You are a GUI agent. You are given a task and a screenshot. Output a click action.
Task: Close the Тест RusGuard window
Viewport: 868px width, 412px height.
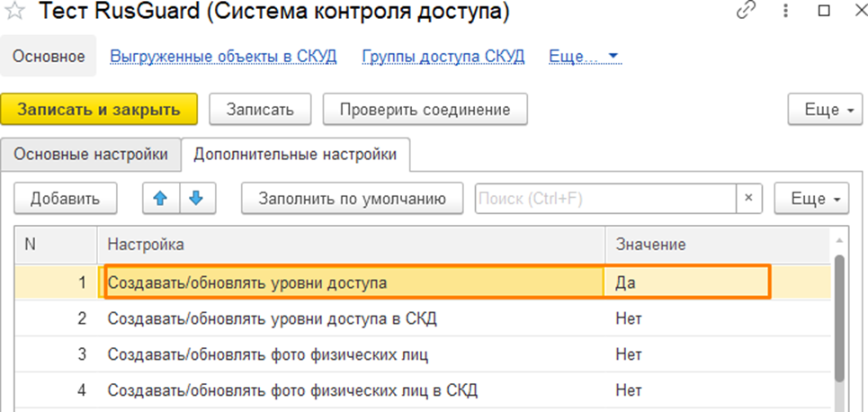click(x=854, y=12)
